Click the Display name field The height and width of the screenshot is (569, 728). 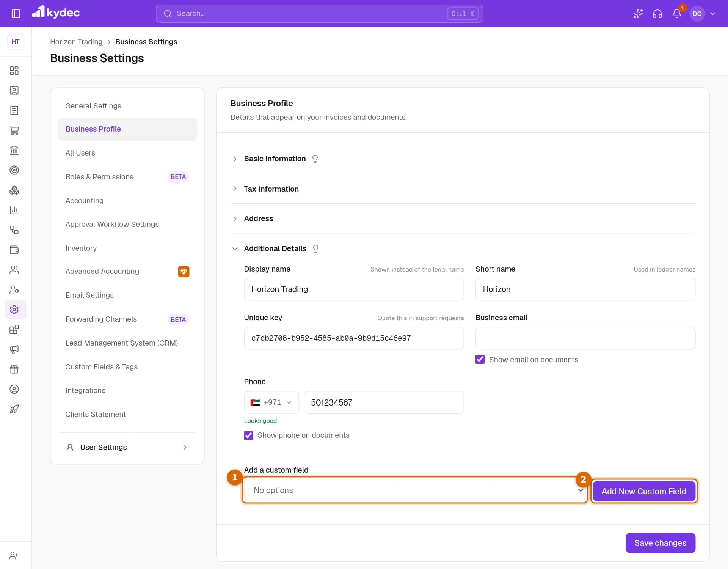point(354,289)
